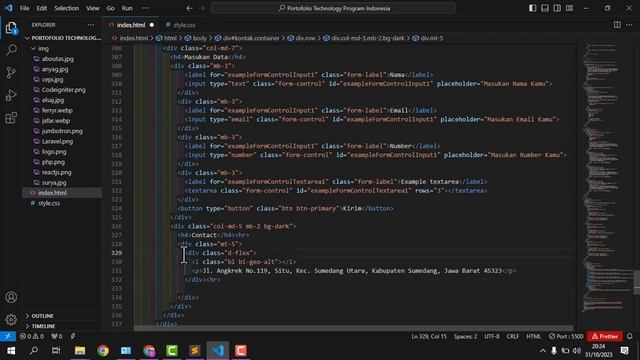The height and width of the screenshot is (360, 640).
Task: Open the Search view in activity bar
Action: 11,50
